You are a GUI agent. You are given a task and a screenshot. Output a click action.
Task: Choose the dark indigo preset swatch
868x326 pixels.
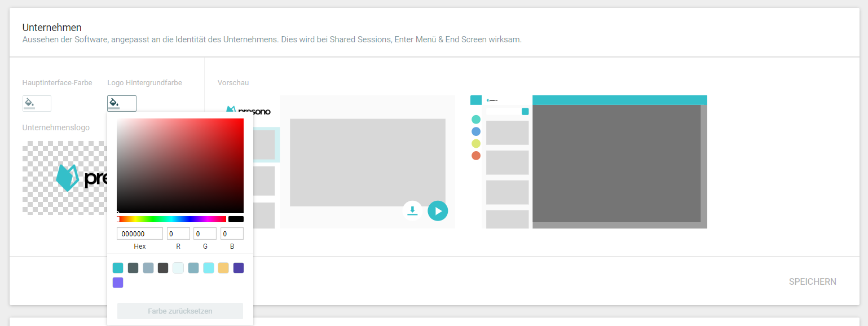239,268
